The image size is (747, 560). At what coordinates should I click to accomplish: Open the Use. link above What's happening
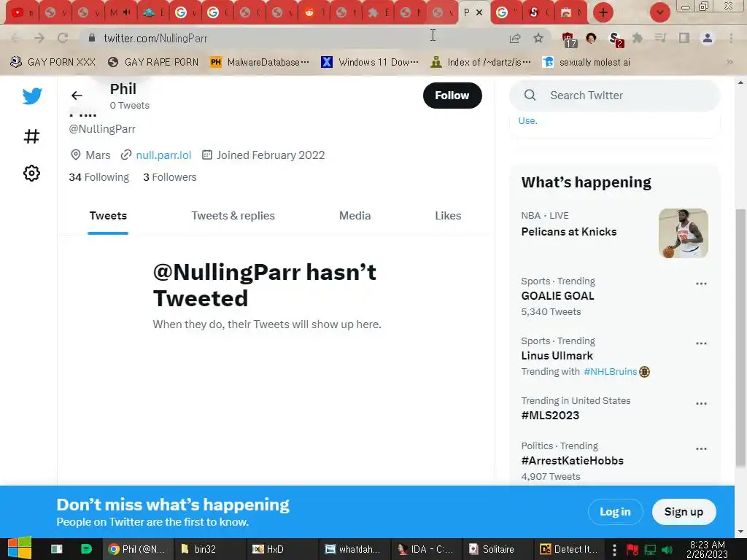pos(528,121)
